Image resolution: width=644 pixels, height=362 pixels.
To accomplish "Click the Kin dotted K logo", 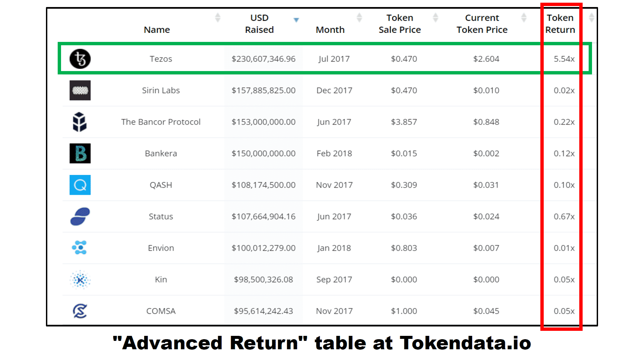I will pos(80,279).
